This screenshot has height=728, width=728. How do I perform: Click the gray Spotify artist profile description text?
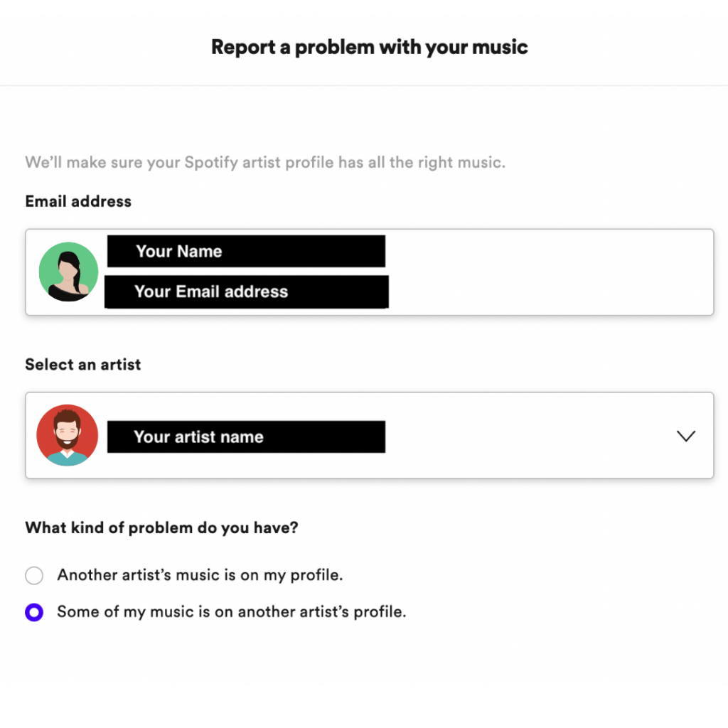[265, 163]
